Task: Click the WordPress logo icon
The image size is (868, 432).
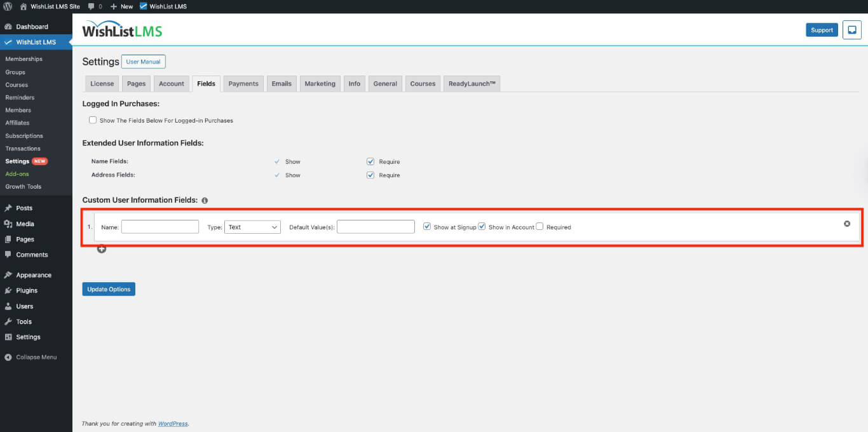Action: tap(8, 6)
